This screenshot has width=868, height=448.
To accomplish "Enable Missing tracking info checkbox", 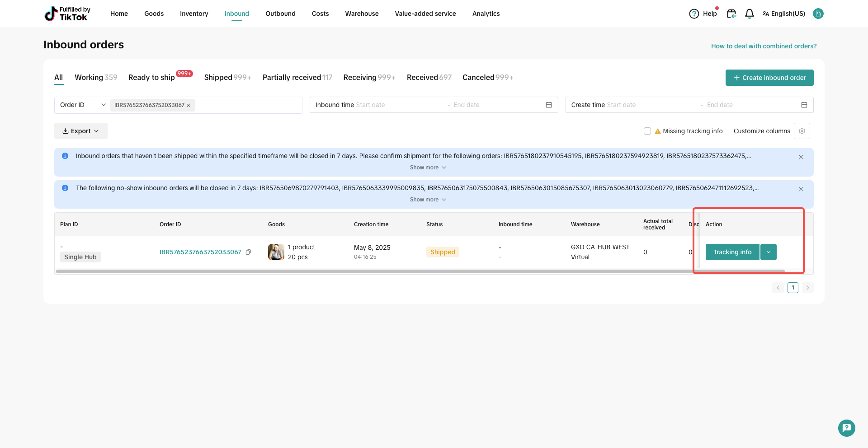I will click(647, 131).
